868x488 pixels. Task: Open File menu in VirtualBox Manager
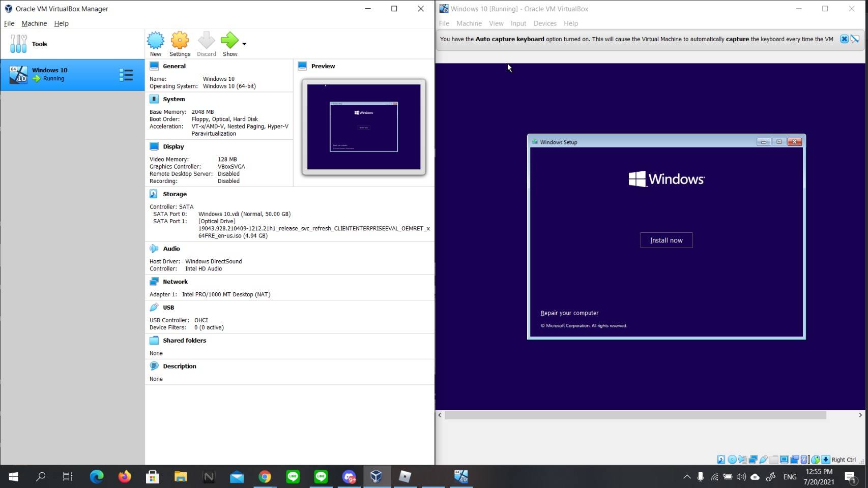(x=9, y=23)
